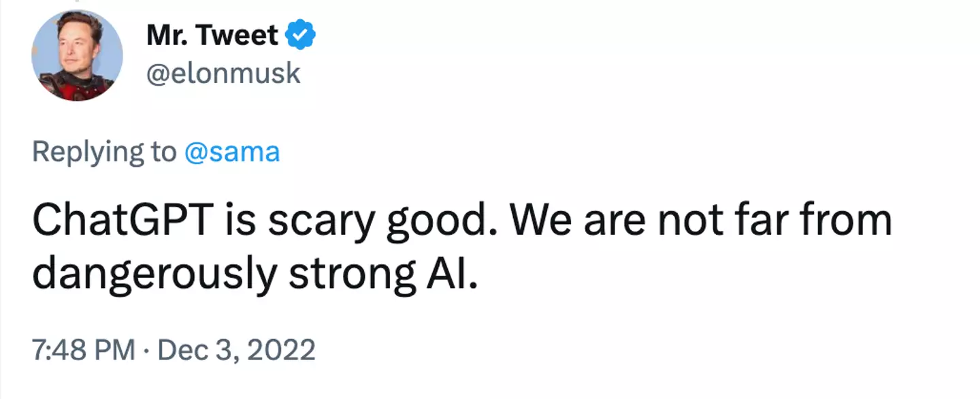Click the checkmark inside the verification badge

[x=300, y=34]
